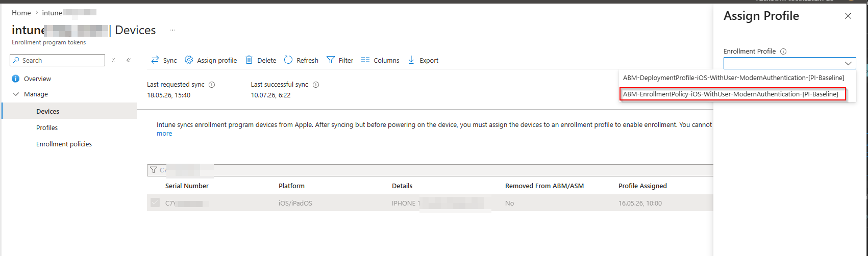Sort by Details column header
The image size is (868, 256).
pos(402,186)
